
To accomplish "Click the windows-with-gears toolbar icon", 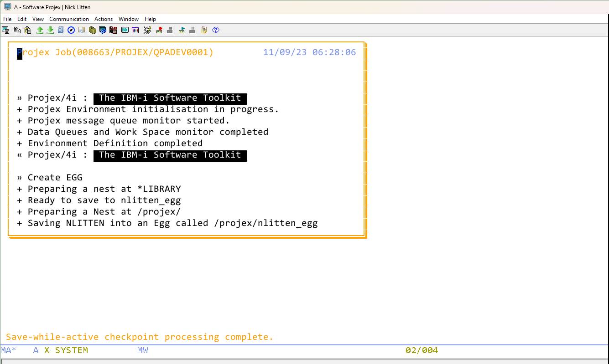I will pyautogui.click(x=103, y=30).
